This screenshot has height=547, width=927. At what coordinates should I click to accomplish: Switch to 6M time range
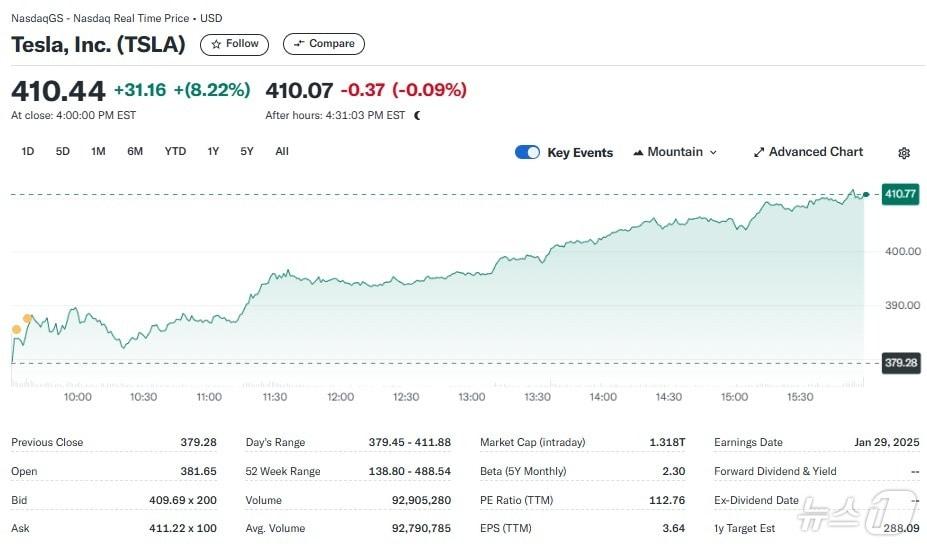click(x=135, y=151)
